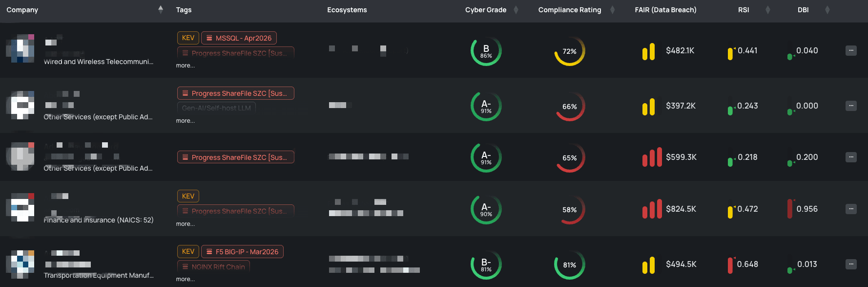Click Company column header label

pyautogui.click(x=22, y=10)
